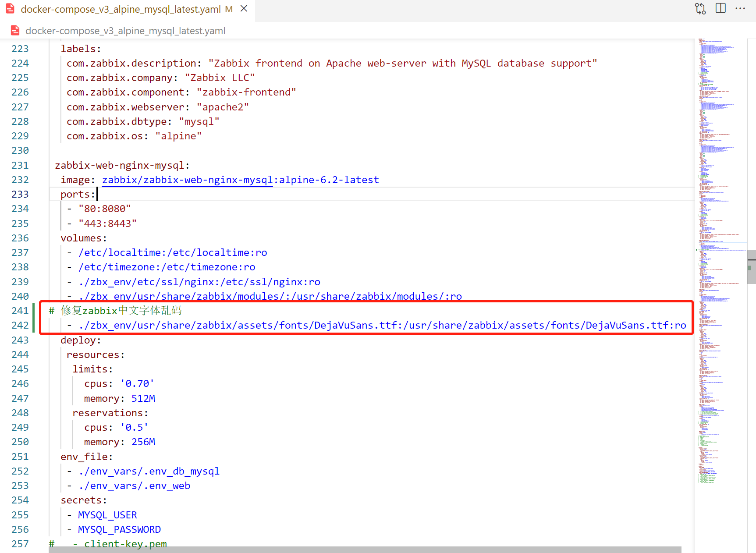The width and height of the screenshot is (756, 553).
Task: Click the "resources:" key
Action: [x=96, y=354]
